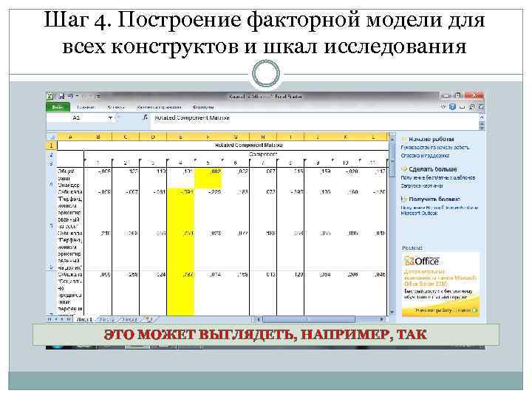Screen dimensions: 532x399
Task: Select column header B
Action: pyautogui.click(x=98, y=137)
